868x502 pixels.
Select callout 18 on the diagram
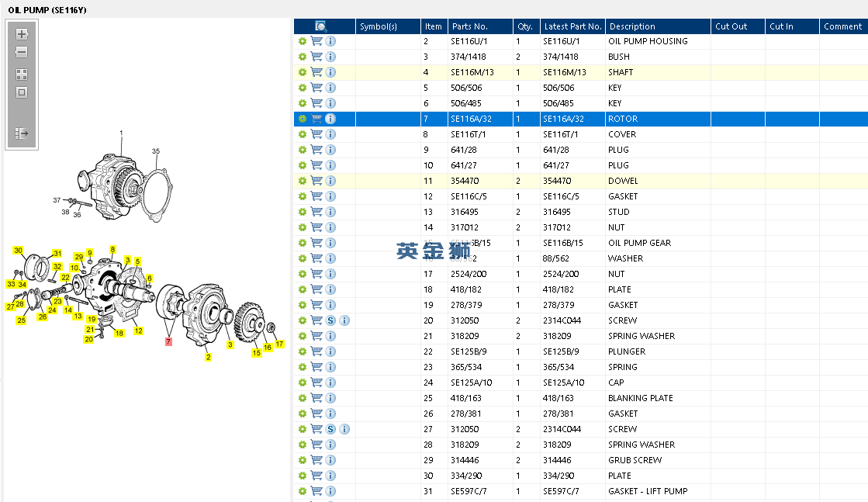point(119,333)
